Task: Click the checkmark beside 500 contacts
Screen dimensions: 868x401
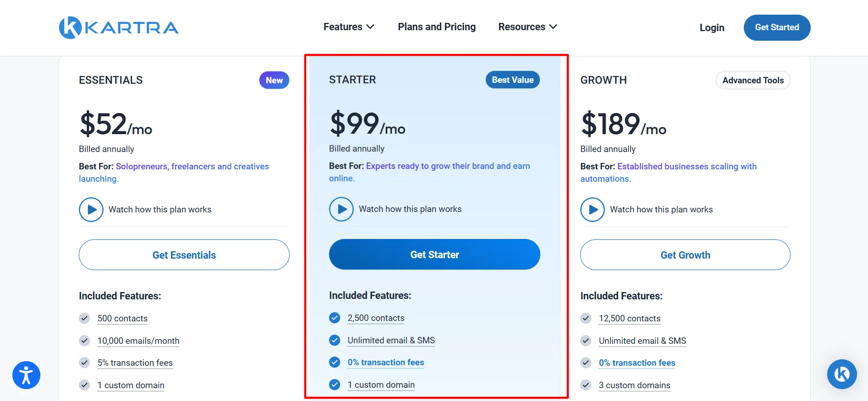Action: click(84, 318)
